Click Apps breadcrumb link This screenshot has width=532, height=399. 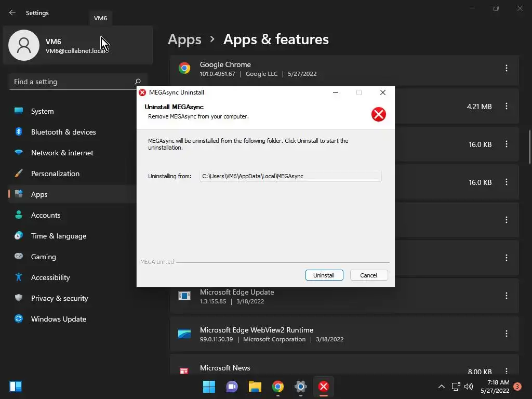tap(184, 39)
